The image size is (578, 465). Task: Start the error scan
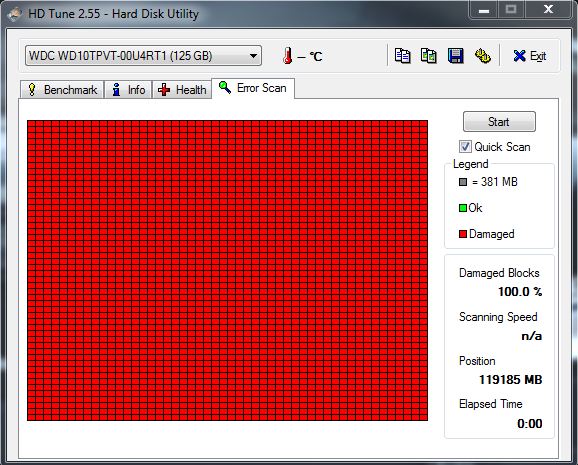click(x=499, y=122)
